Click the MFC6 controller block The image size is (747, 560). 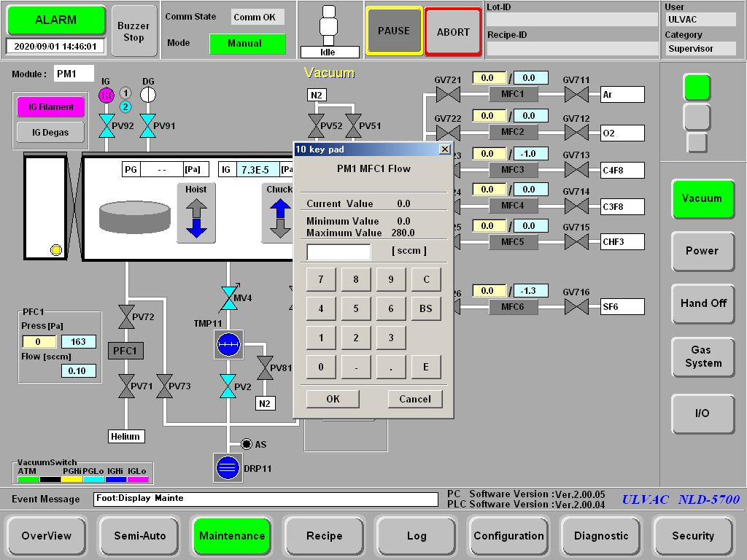click(513, 307)
